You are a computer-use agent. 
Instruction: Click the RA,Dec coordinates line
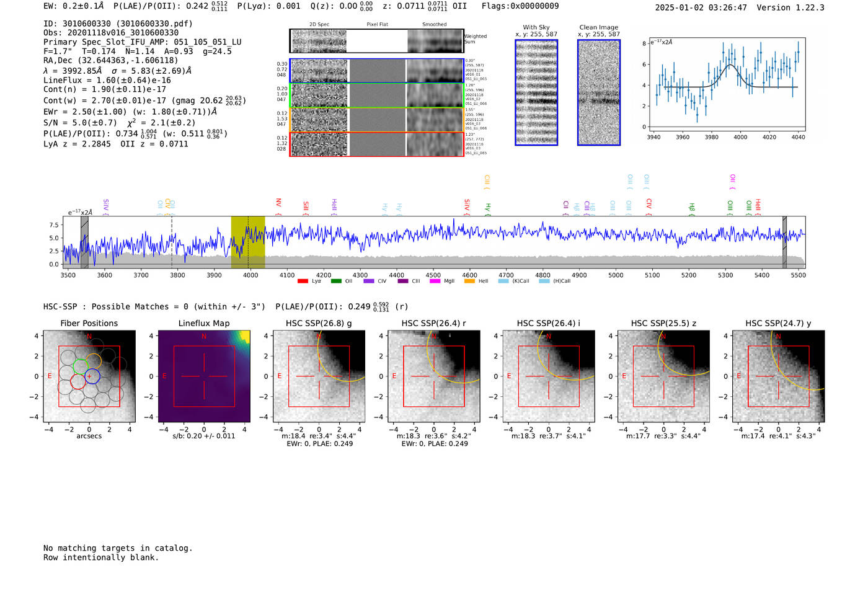(x=110, y=60)
